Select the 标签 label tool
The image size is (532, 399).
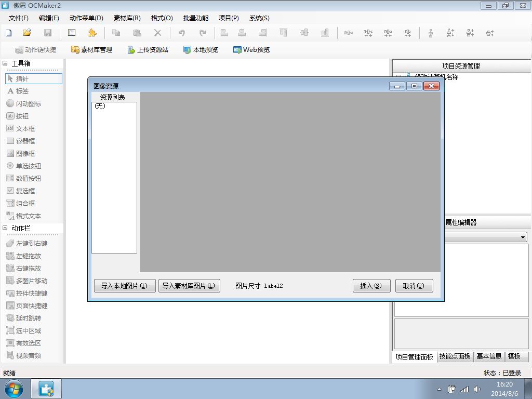pos(18,91)
